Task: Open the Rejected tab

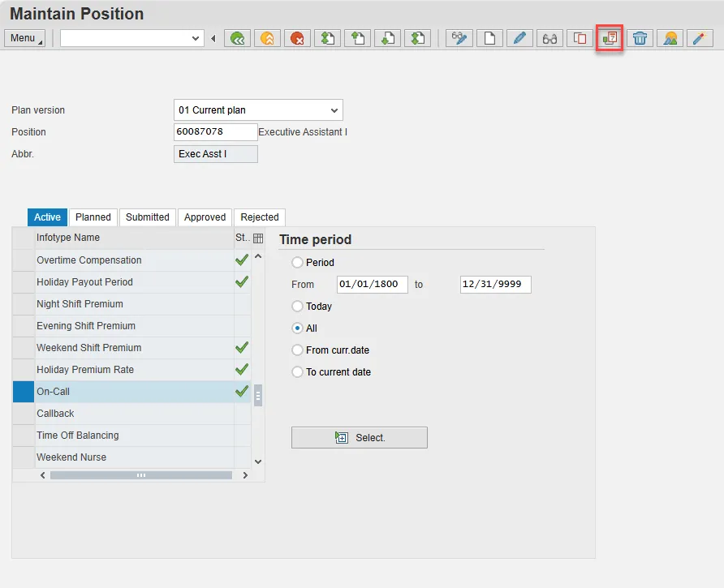Action: click(x=259, y=217)
